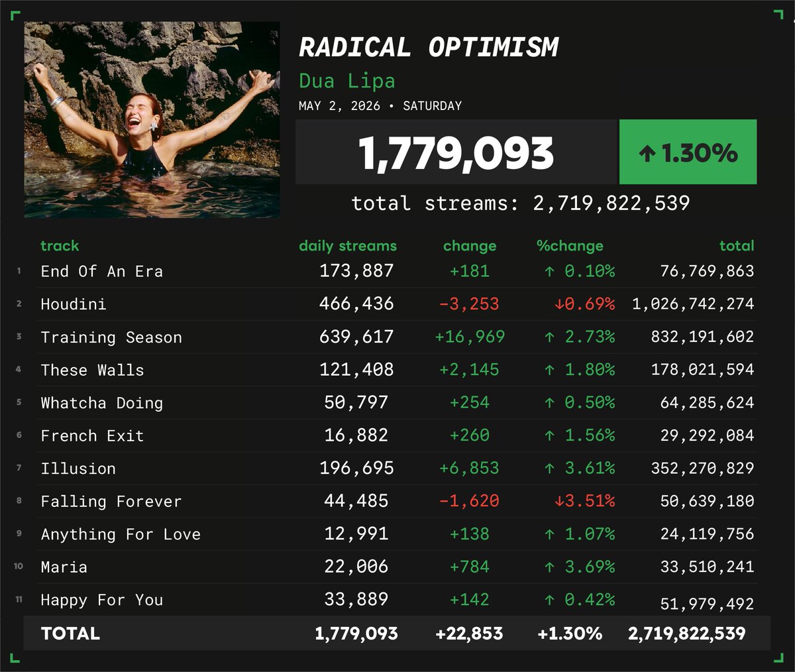Click Illusion's ↑ 3.61% value

(580, 469)
